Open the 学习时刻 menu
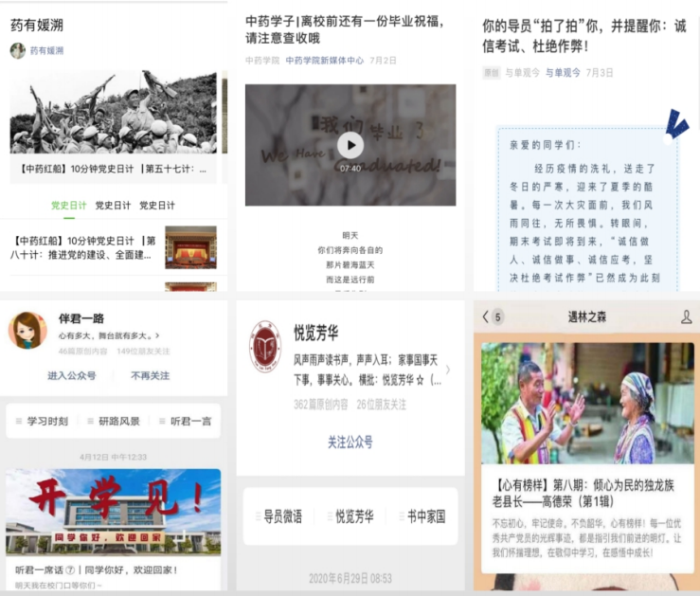Screen dimensions: 700x596 click(x=42, y=421)
